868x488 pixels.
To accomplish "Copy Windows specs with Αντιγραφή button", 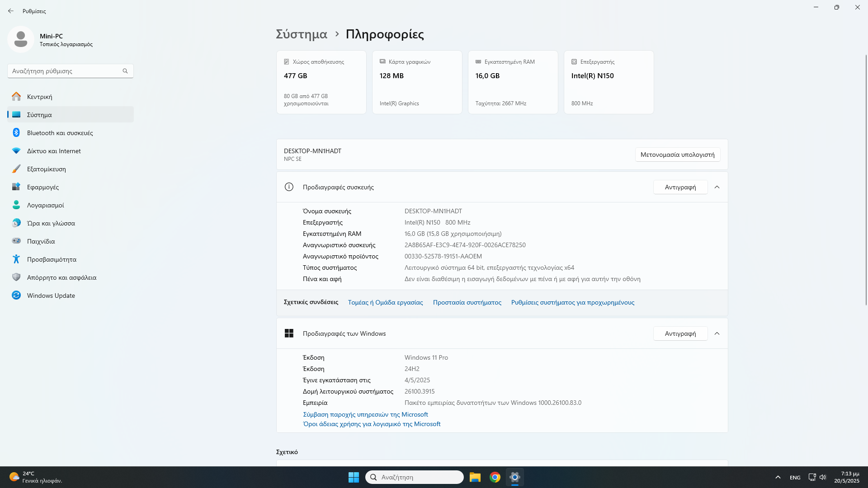I will tap(680, 333).
